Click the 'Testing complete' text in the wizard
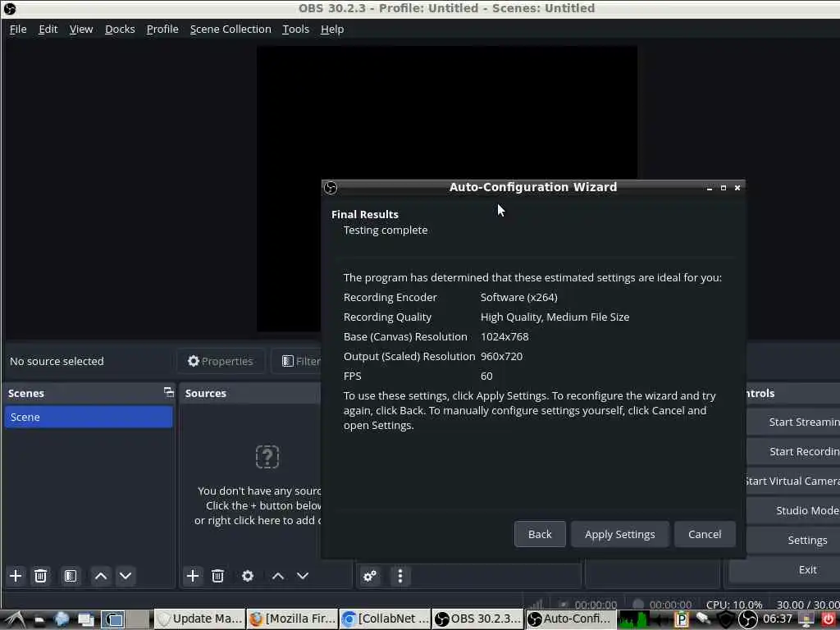840x630 pixels. (x=386, y=231)
